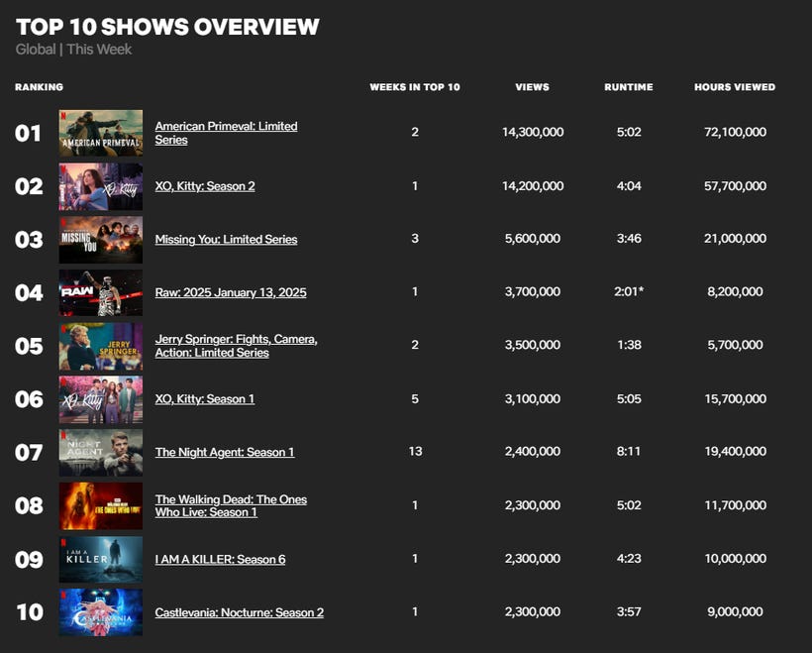Image resolution: width=812 pixels, height=653 pixels.
Task: Click the WEEKS IN TOP 10 column header
Action: coord(415,87)
